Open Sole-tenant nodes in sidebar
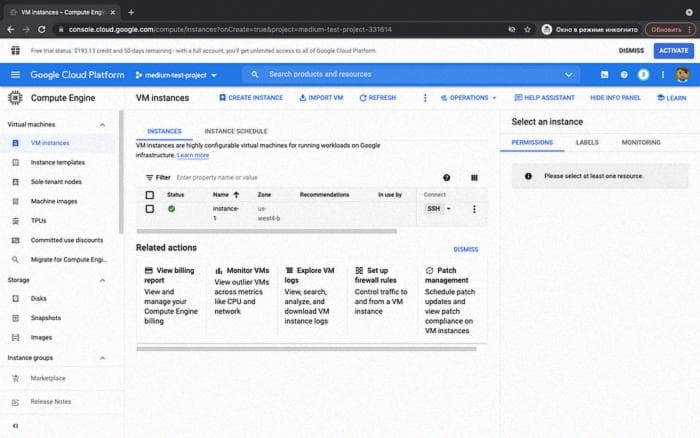The width and height of the screenshot is (700, 438). pyautogui.click(x=58, y=182)
